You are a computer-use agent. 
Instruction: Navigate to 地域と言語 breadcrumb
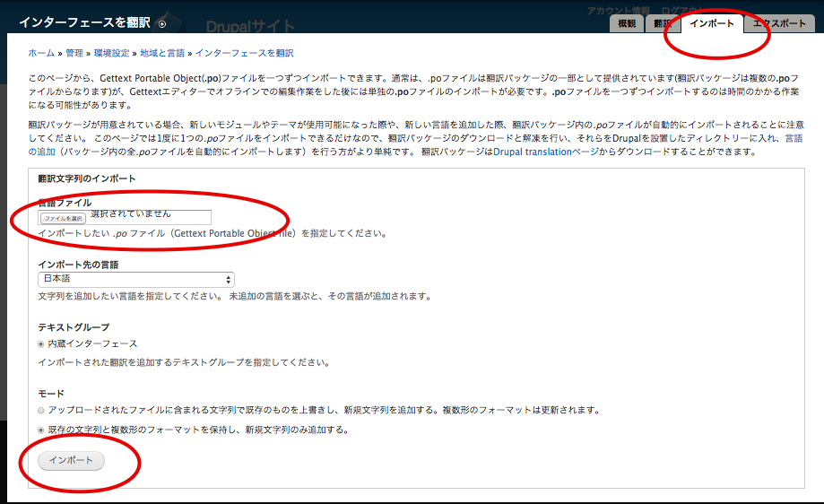click(161, 54)
